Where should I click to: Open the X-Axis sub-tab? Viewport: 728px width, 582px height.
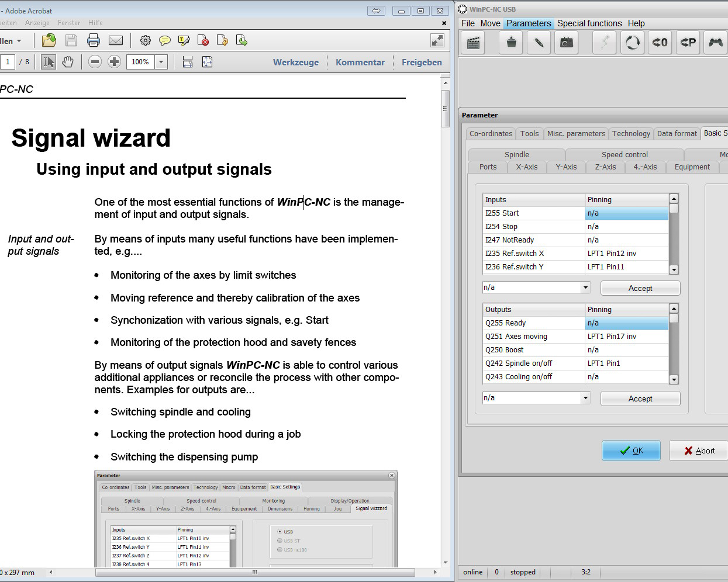click(526, 167)
